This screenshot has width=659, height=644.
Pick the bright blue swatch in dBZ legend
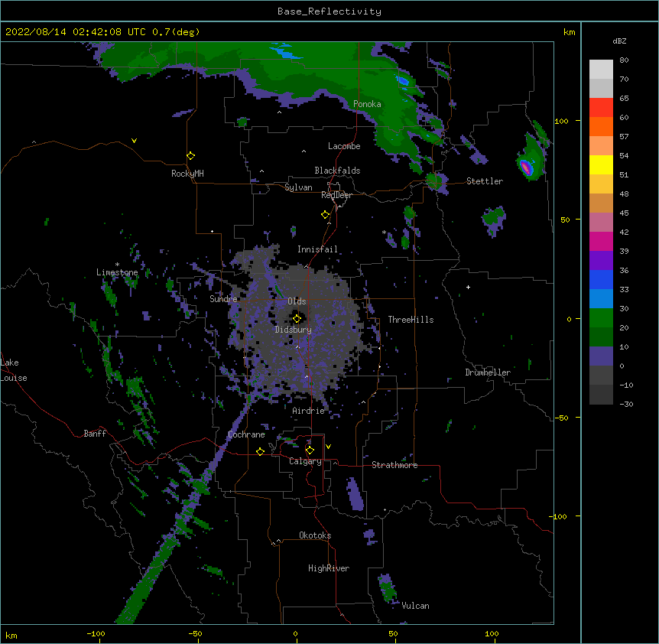[x=601, y=279]
